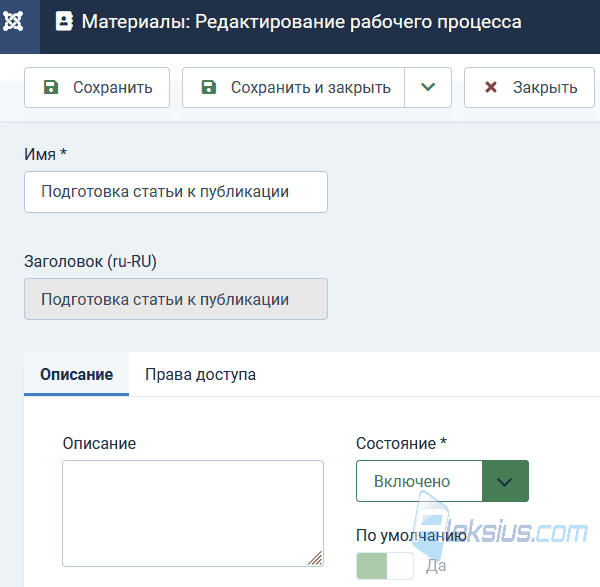The height and width of the screenshot is (587, 600).
Task: Switch to the Описание tab
Action: tap(77, 374)
